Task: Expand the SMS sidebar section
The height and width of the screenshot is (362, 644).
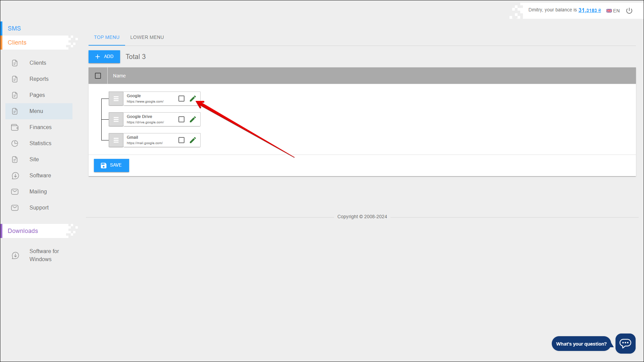Action: tap(14, 28)
